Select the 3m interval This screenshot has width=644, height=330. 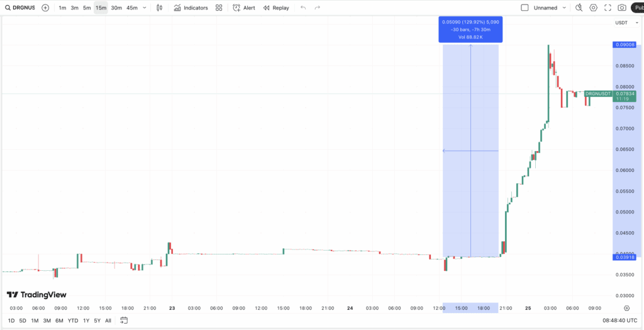74,8
